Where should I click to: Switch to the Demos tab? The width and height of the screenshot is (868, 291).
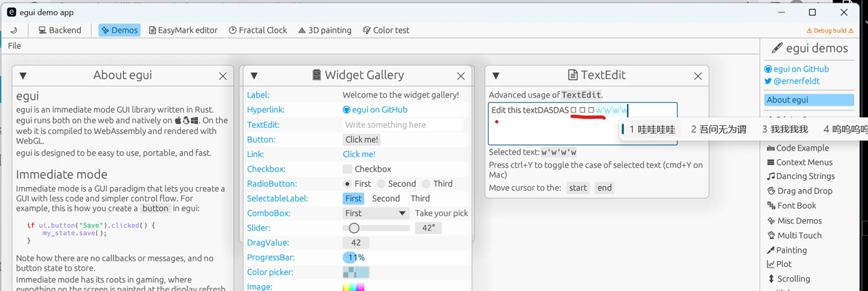119,31
